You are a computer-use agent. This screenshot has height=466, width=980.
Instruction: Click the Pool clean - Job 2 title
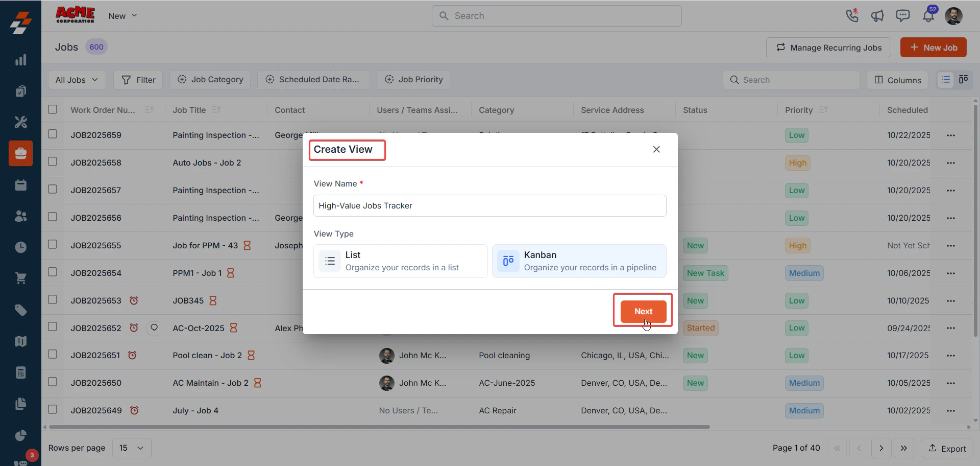(x=207, y=356)
